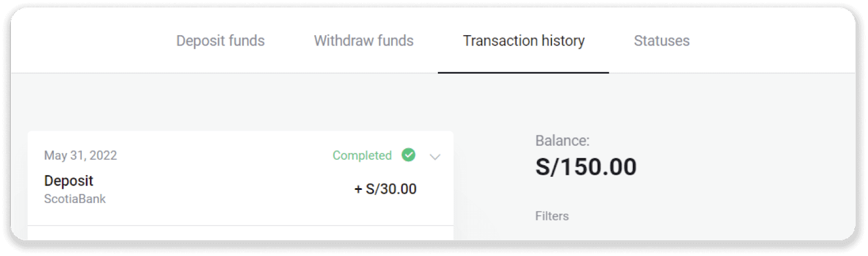Image resolution: width=868 pixels, height=256 pixels.
Task: Open the Filters section
Action: [x=552, y=216]
